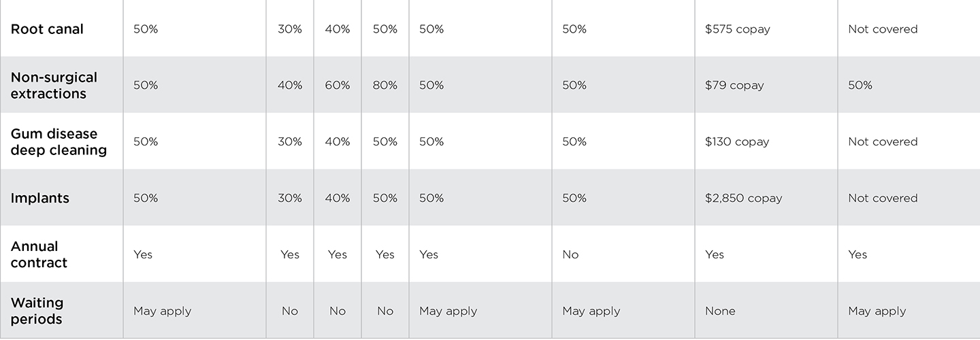
Task: Select the $79 copay cell
Action: (734, 86)
